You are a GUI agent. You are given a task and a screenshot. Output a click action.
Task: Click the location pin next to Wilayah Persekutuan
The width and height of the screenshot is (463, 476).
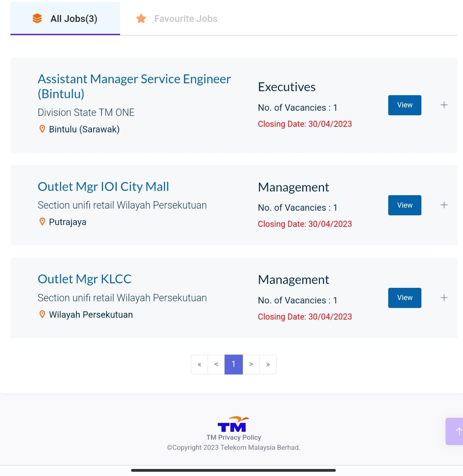(42, 314)
